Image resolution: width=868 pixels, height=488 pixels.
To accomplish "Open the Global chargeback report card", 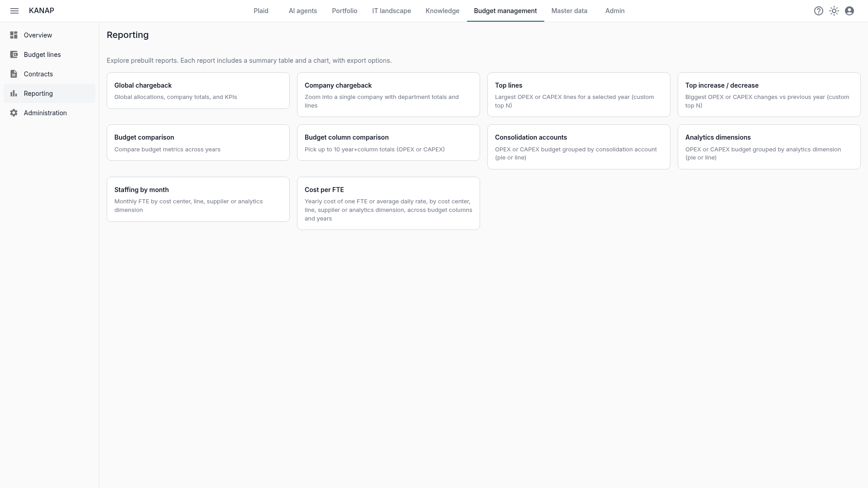I will pyautogui.click(x=198, y=90).
